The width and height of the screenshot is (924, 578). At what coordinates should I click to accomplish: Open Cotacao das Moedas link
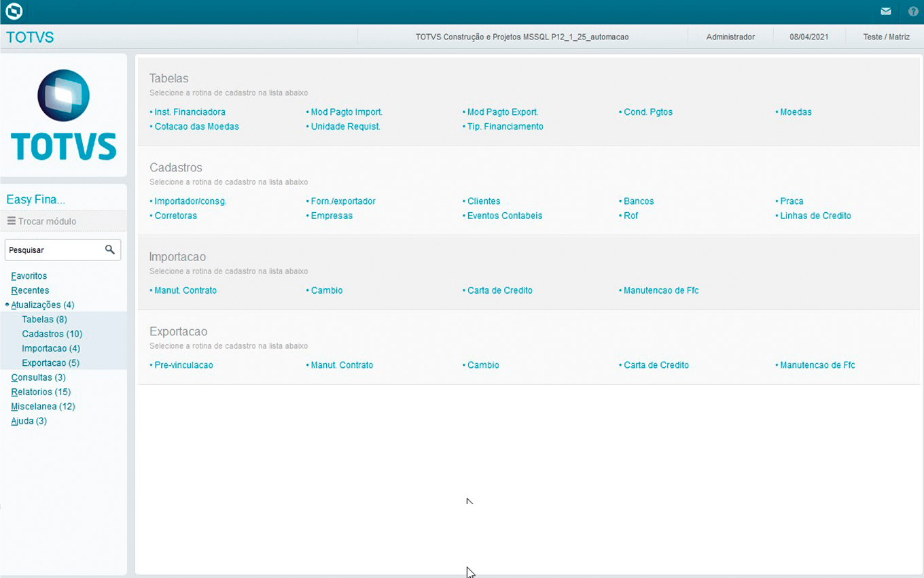pyautogui.click(x=196, y=126)
